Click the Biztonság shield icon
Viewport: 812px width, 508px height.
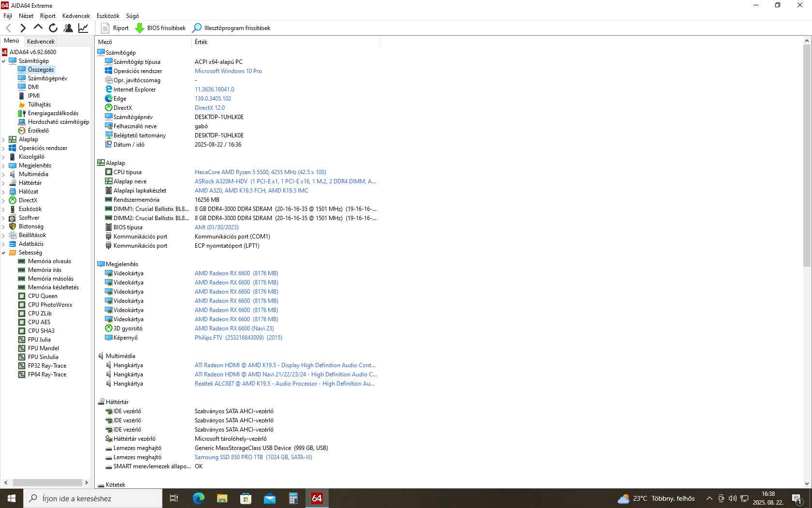tap(13, 226)
